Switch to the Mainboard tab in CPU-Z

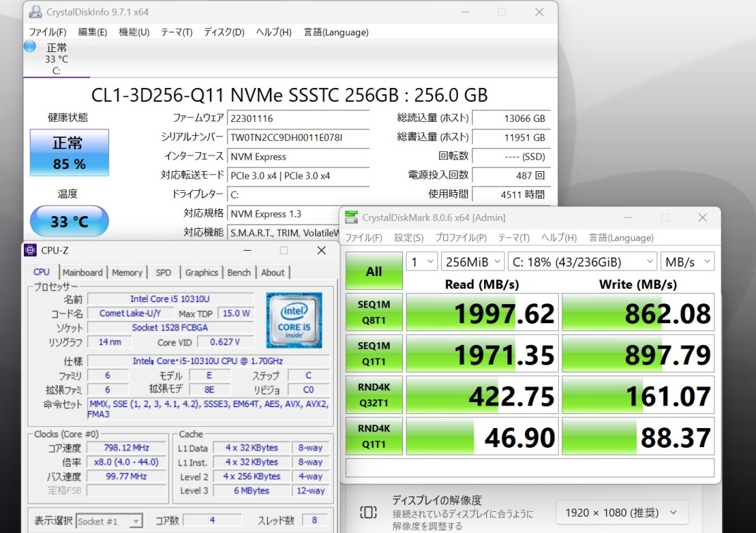point(82,272)
